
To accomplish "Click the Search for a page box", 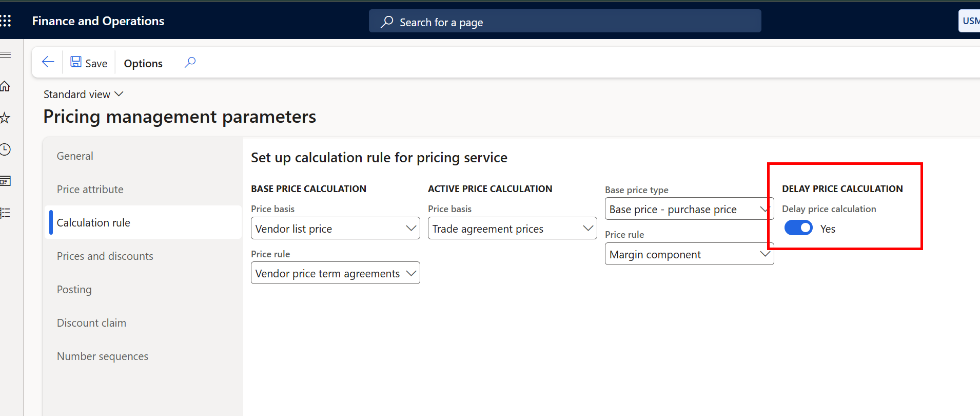I will (x=565, y=22).
